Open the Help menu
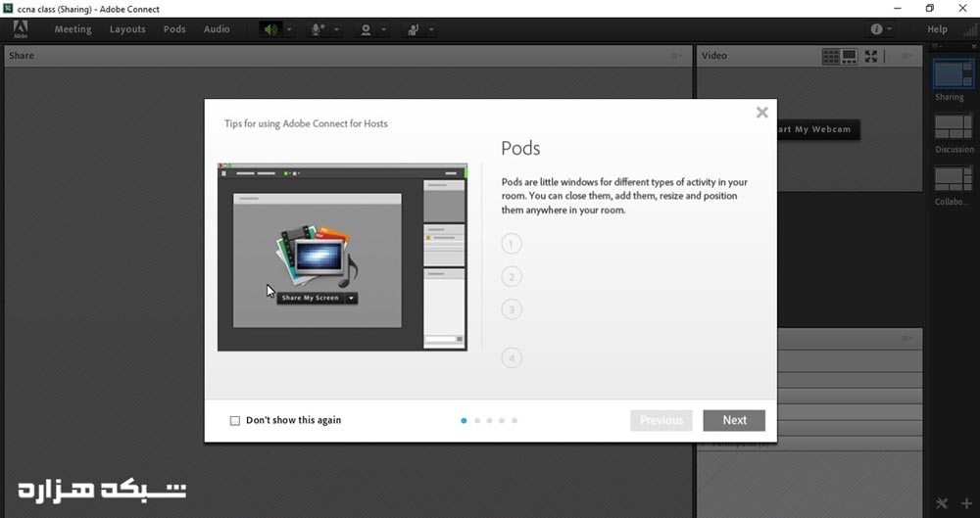Screen dimensions: 980x518 tap(937, 29)
